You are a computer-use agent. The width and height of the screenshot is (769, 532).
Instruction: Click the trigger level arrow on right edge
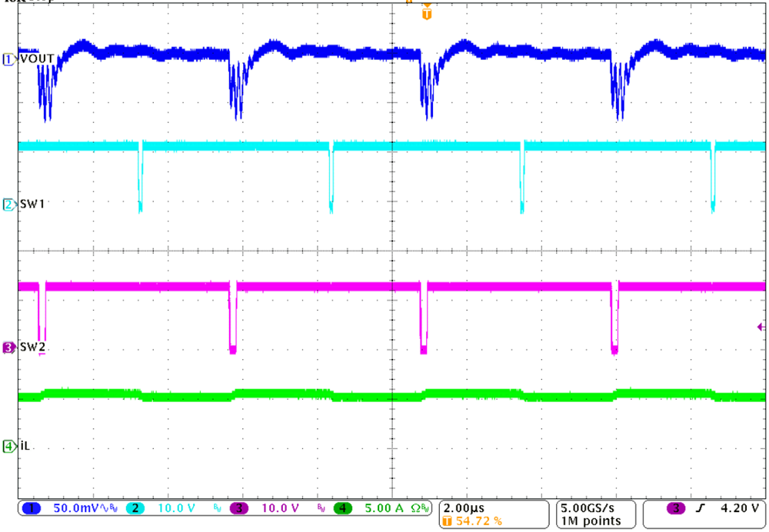click(x=762, y=326)
